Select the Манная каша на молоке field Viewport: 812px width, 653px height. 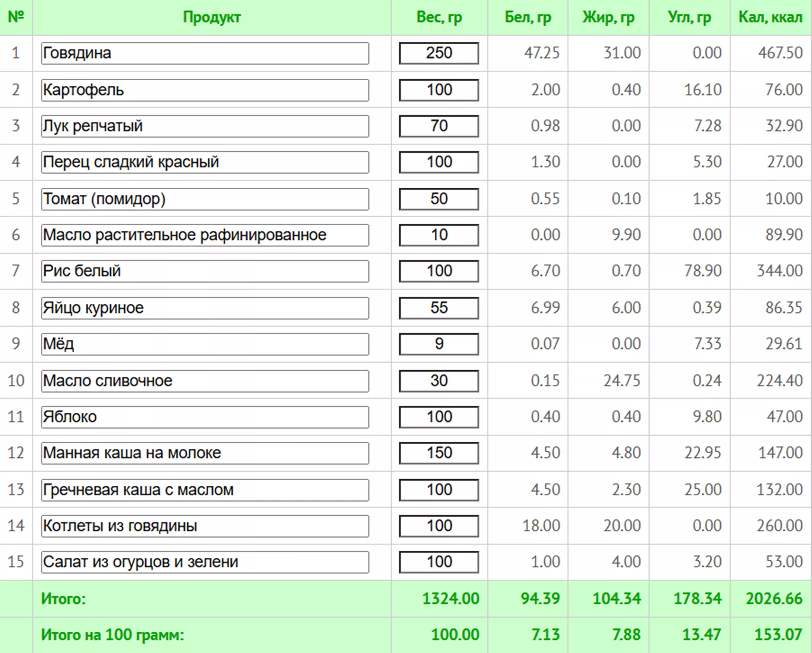(x=205, y=453)
